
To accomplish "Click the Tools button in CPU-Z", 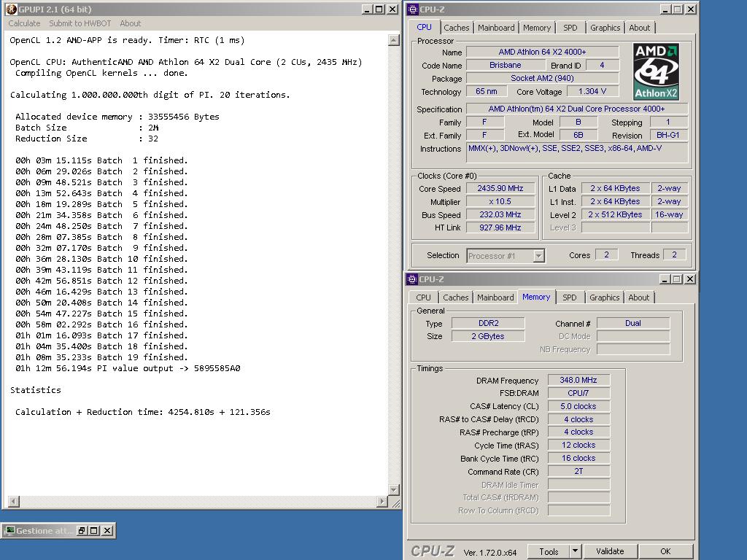I will (549, 551).
